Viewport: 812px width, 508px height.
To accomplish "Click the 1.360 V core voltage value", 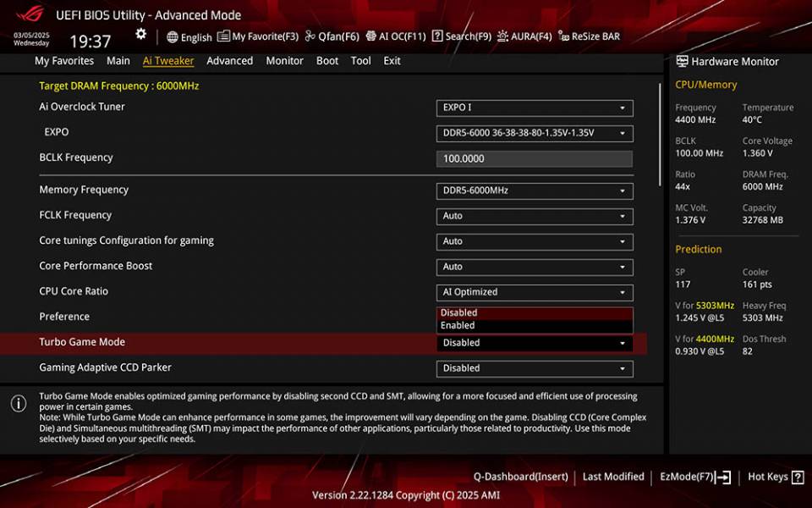I will [x=757, y=153].
